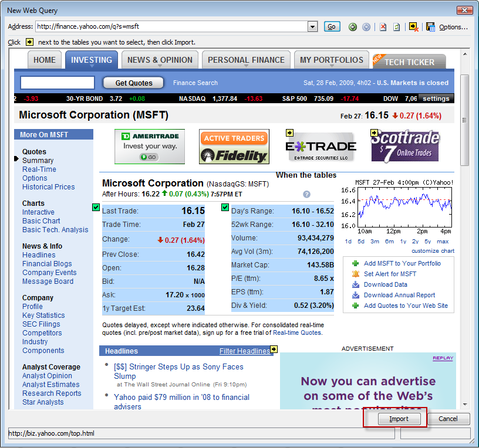Click the scrollbar up arrow
The height and width of the screenshot is (448, 479).
(465, 54)
